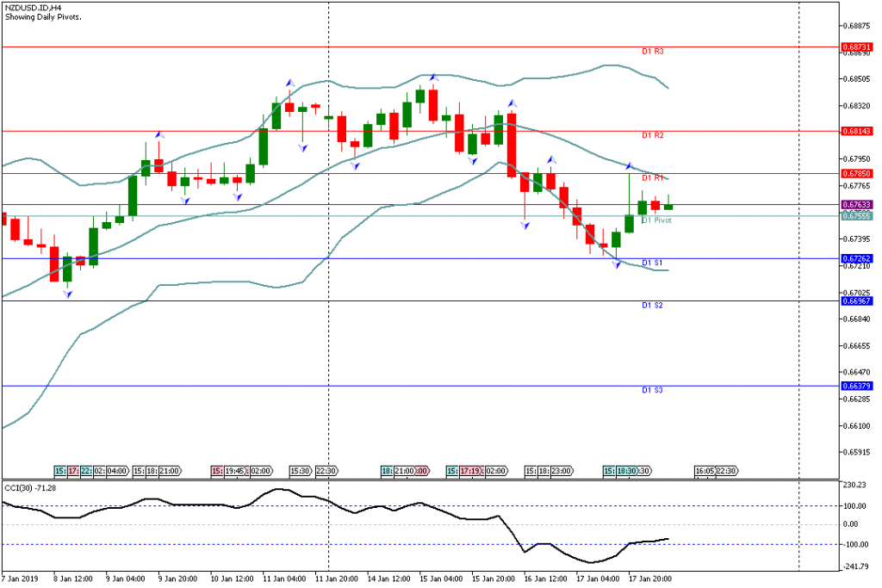Click the D1 R1 resistance label
882x588 pixels.
pyautogui.click(x=652, y=178)
